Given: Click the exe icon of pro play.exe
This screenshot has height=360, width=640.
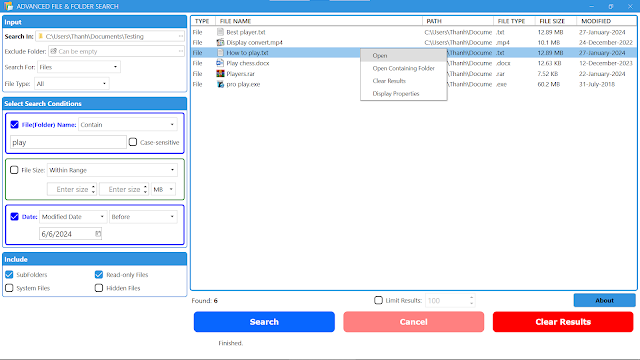Looking at the screenshot, I should (220, 84).
